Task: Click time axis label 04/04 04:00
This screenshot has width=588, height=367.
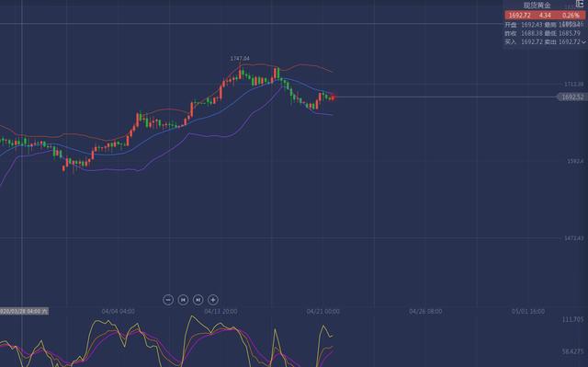Action: 119,312
